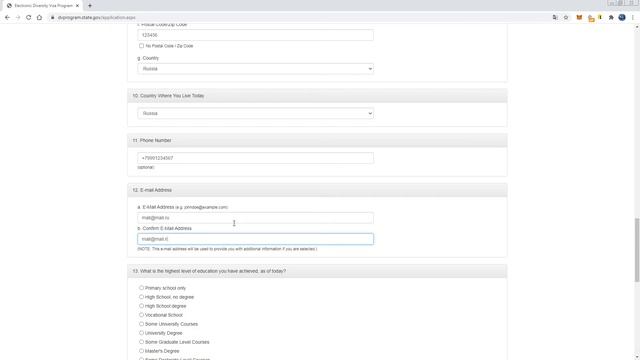Click the page vertical scrollbar thumb
This screenshot has height=360, width=640.
(637, 250)
